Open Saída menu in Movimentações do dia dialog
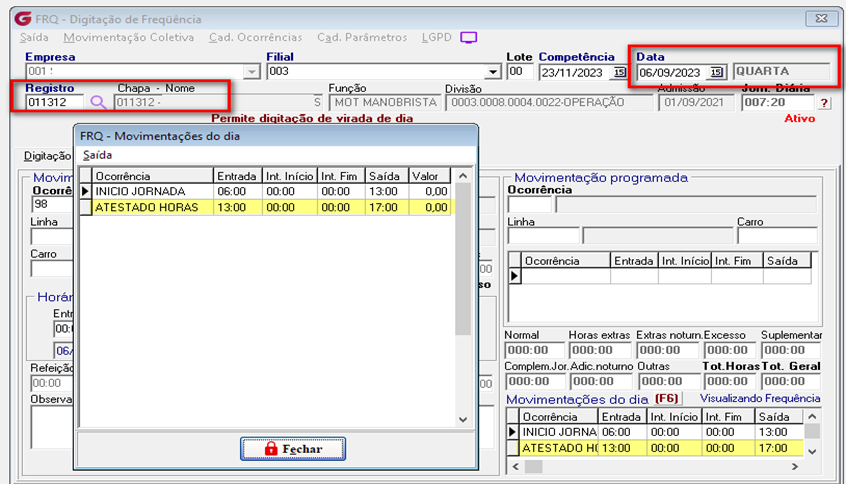This screenshot has width=846, height=484. (x=97, y=155)
